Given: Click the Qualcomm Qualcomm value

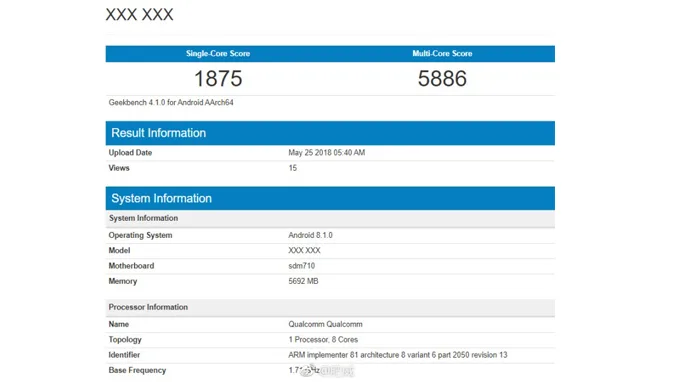Looking at the screenshot, I should click(325, 324).
